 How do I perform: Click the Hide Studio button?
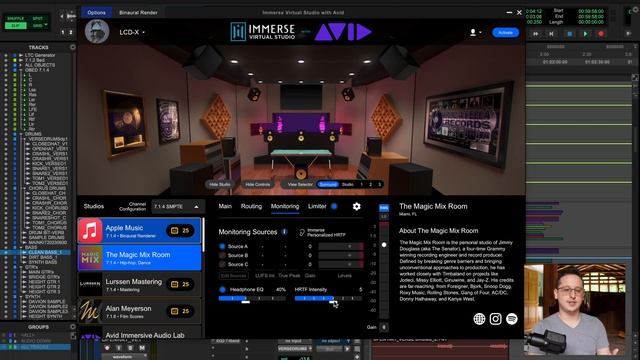point(220,184)
